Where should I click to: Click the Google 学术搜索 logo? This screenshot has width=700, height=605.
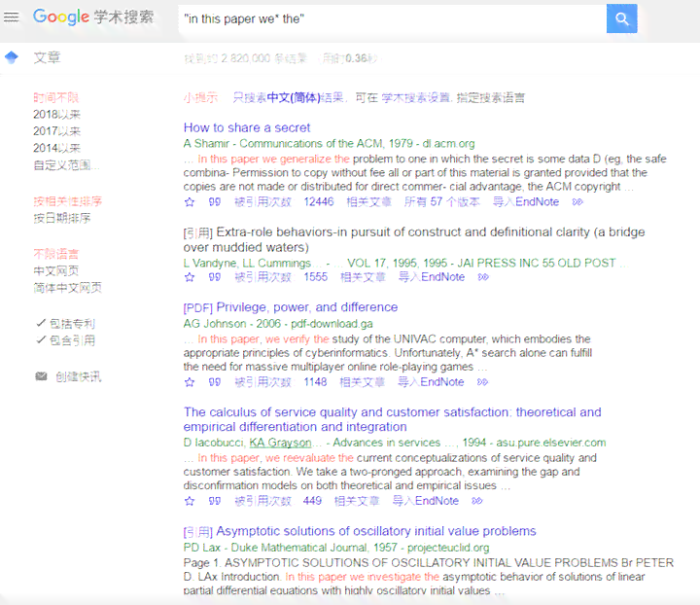[x=93, y=17]
